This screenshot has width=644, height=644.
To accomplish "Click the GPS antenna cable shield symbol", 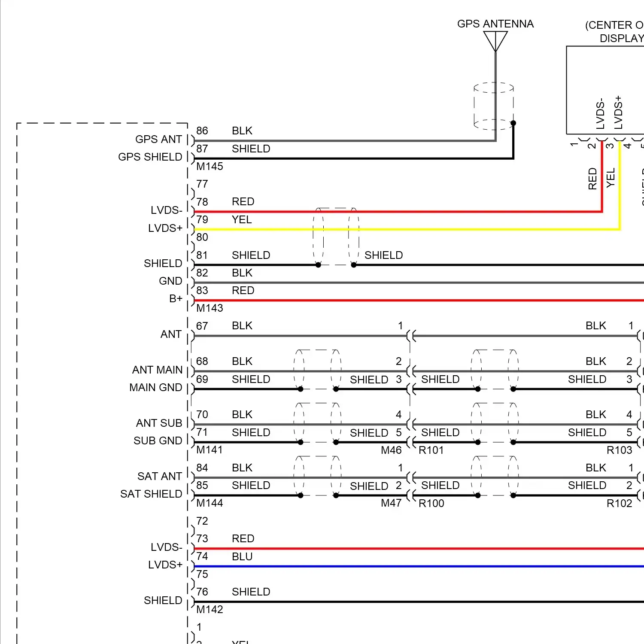I will [494, 106].
